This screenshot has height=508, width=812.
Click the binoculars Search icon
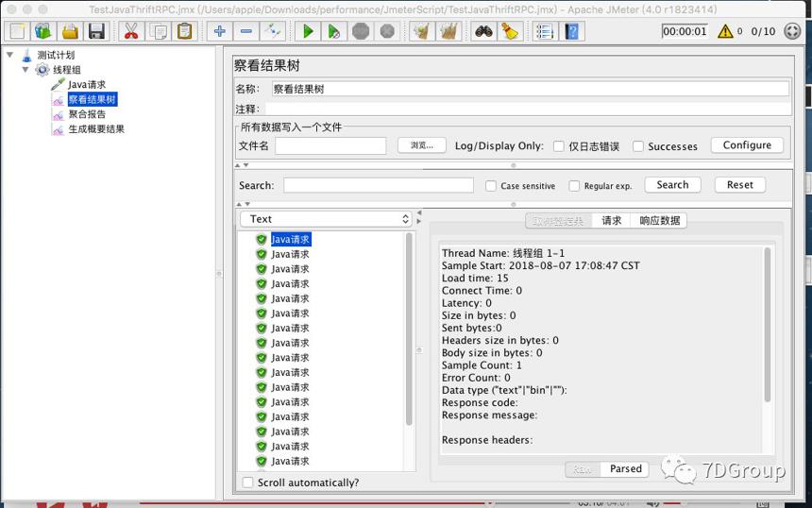pos(483,31)
